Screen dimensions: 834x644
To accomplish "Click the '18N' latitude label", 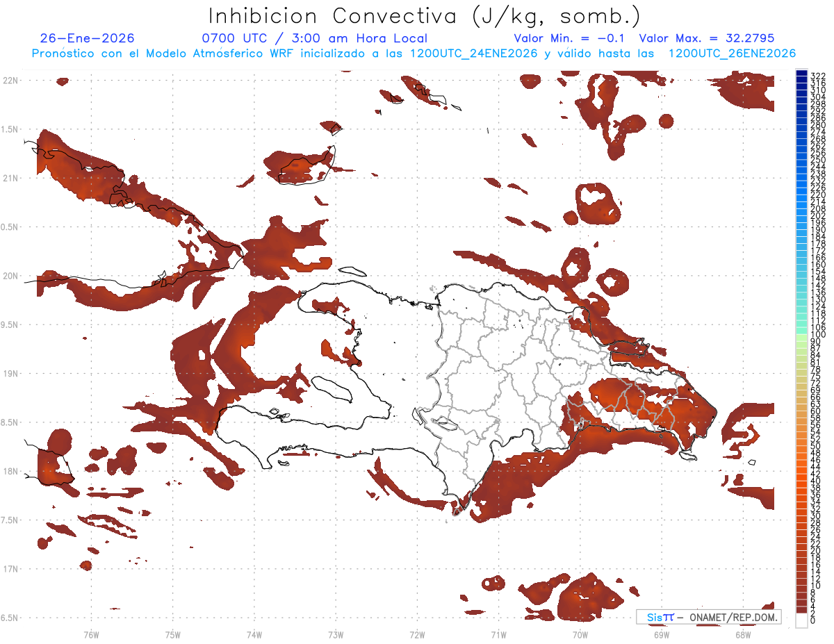I will (10, 471).
